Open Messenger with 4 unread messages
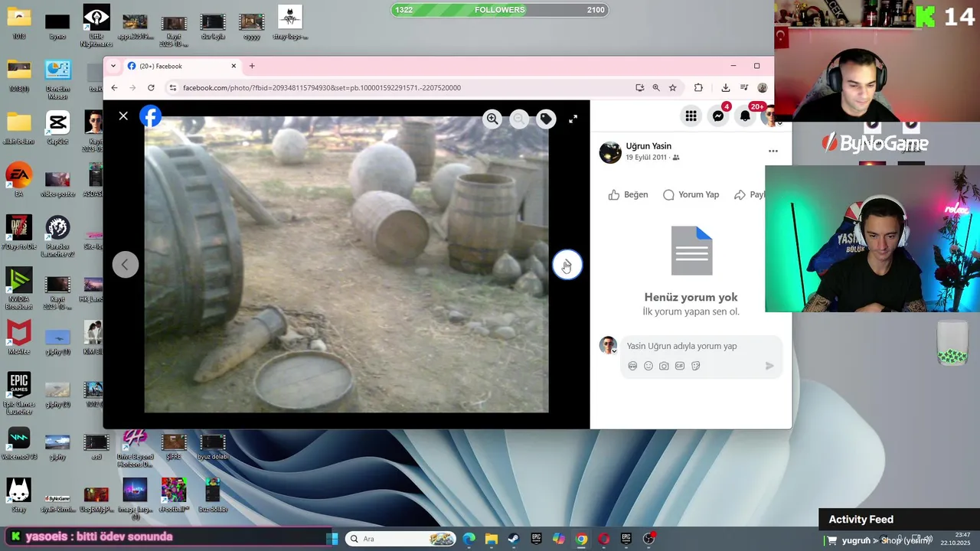Image resolution: width=980 pixels, height=551 pixels. (718, 116)
